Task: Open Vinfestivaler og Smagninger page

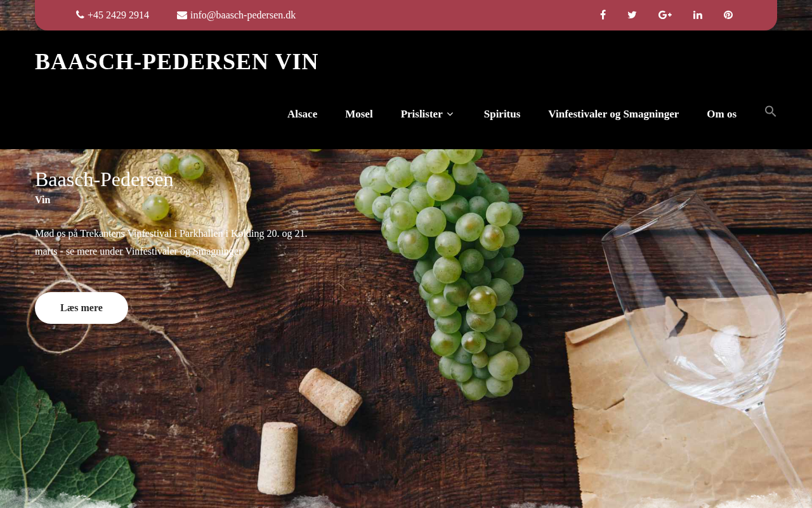Action: point(613,114)
